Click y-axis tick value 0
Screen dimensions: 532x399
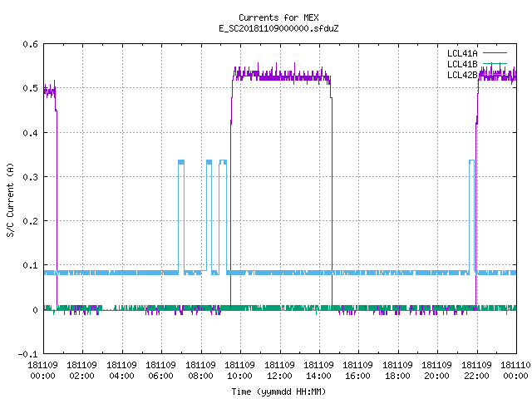(x=35, y=310)
